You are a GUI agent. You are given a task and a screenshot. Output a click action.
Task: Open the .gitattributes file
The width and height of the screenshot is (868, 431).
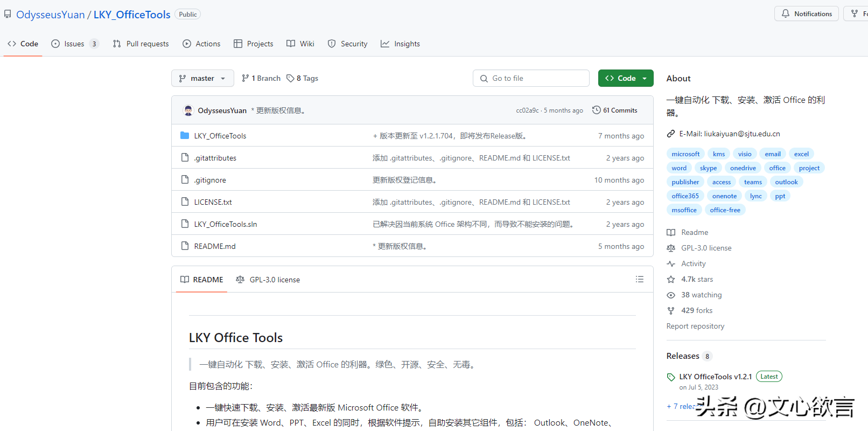tap(215, 158)
